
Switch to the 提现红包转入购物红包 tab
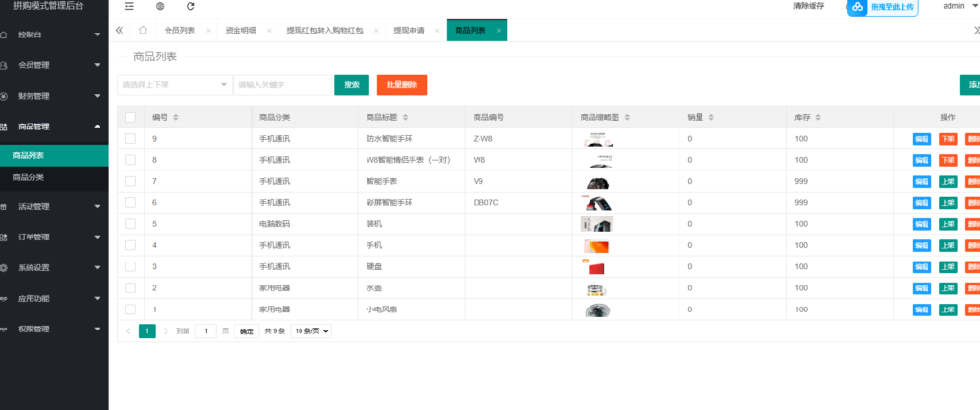point(324,30)
